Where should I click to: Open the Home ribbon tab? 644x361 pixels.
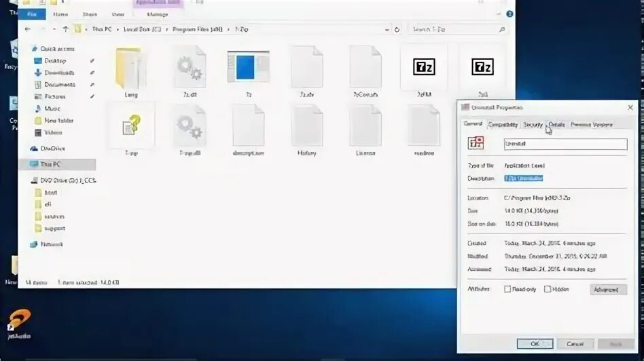click(x=60, y=14)
